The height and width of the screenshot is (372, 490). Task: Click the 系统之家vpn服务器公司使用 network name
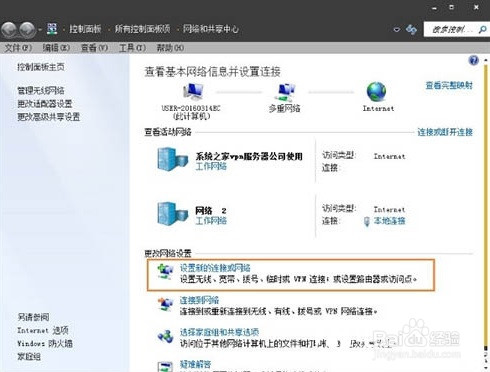[x=249, y=156]
